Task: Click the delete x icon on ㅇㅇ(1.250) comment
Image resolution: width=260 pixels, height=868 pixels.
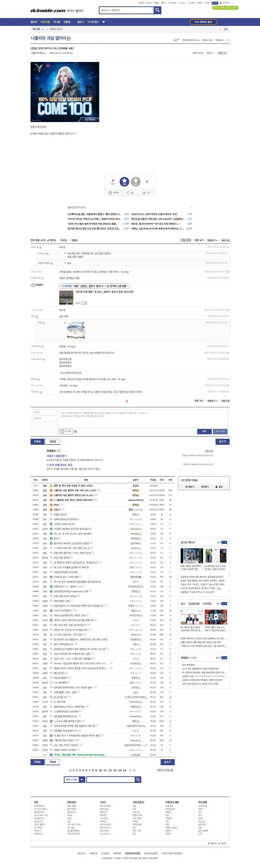Action: [228, 272]
